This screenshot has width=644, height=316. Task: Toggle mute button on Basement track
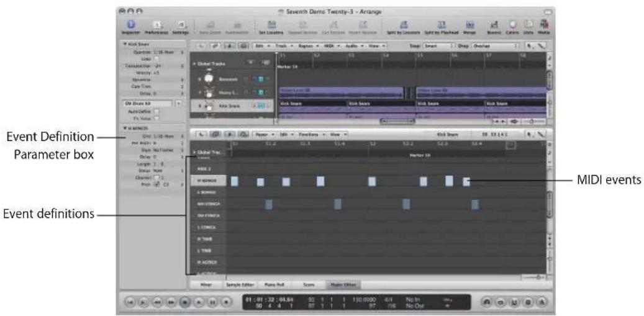261,79
